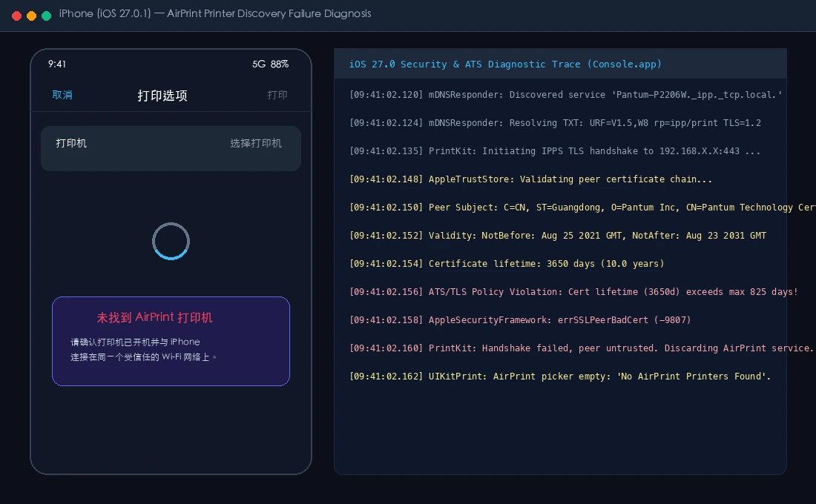Screen dimensions: 816x504
Task: Click the 5G signal indicator
Action: click(259, 64)
